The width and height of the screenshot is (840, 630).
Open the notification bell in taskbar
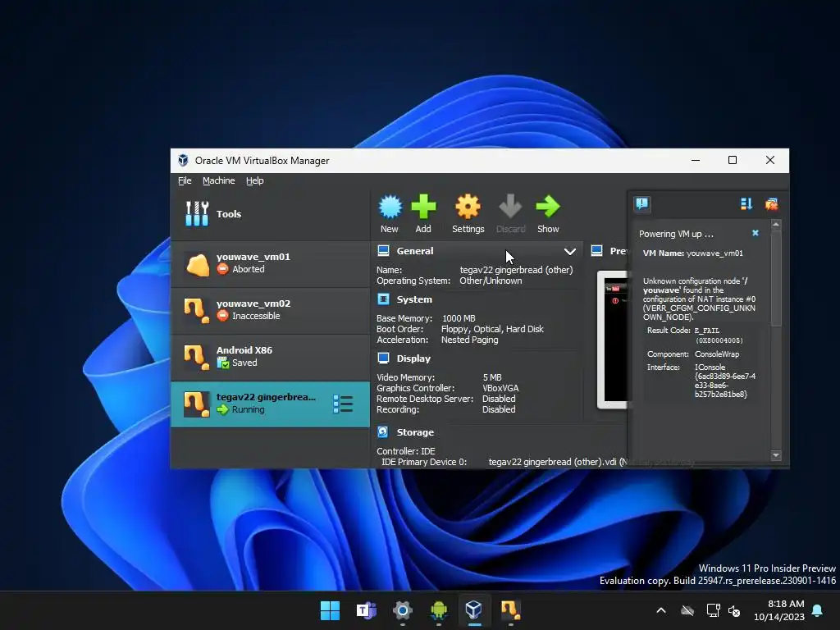click(818, 610)
